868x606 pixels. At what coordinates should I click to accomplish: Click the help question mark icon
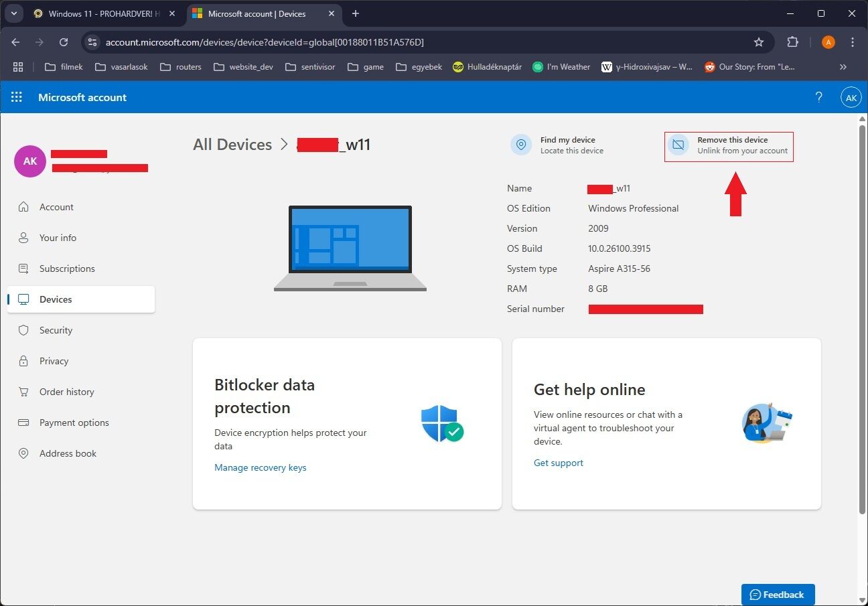[818, 97]
